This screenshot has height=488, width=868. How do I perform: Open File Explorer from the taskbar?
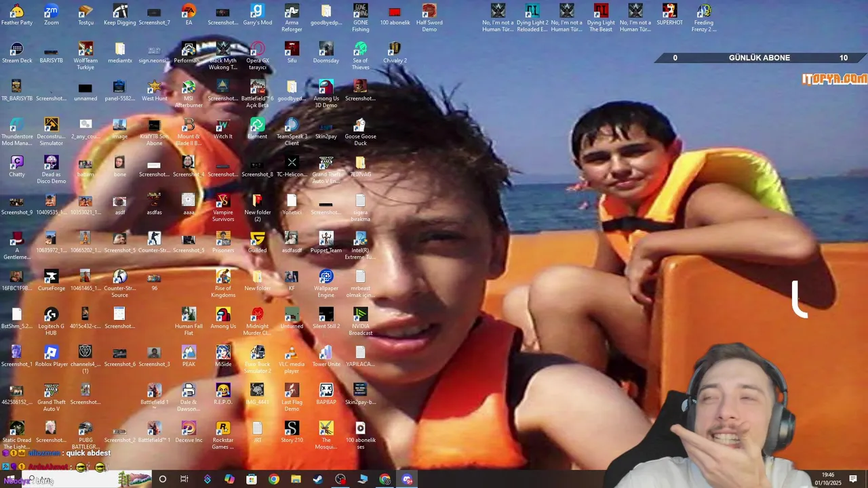296,479
